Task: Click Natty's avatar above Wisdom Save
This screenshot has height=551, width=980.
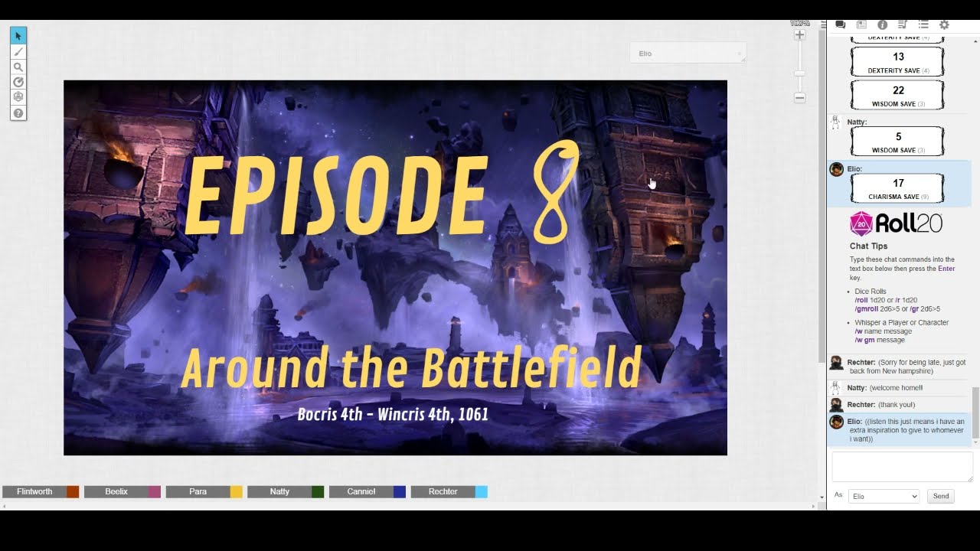Action: point(837,122)
